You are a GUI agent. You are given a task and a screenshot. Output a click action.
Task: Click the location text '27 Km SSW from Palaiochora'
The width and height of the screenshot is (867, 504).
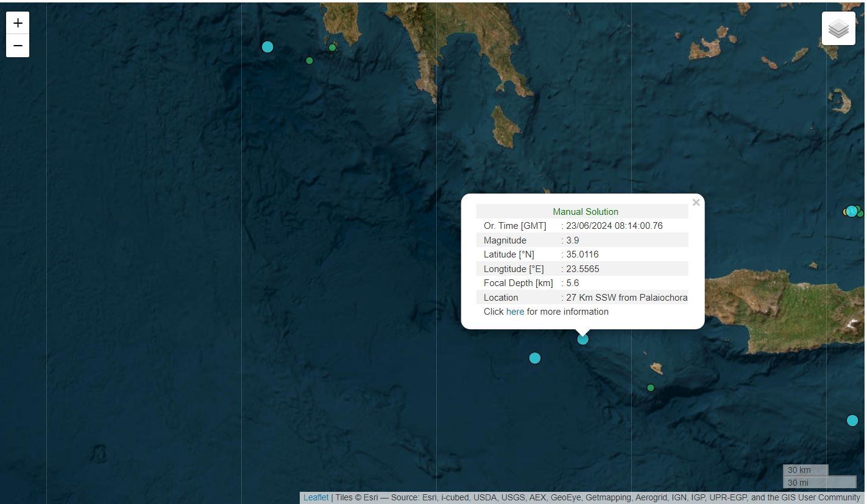tap(626, 298)
